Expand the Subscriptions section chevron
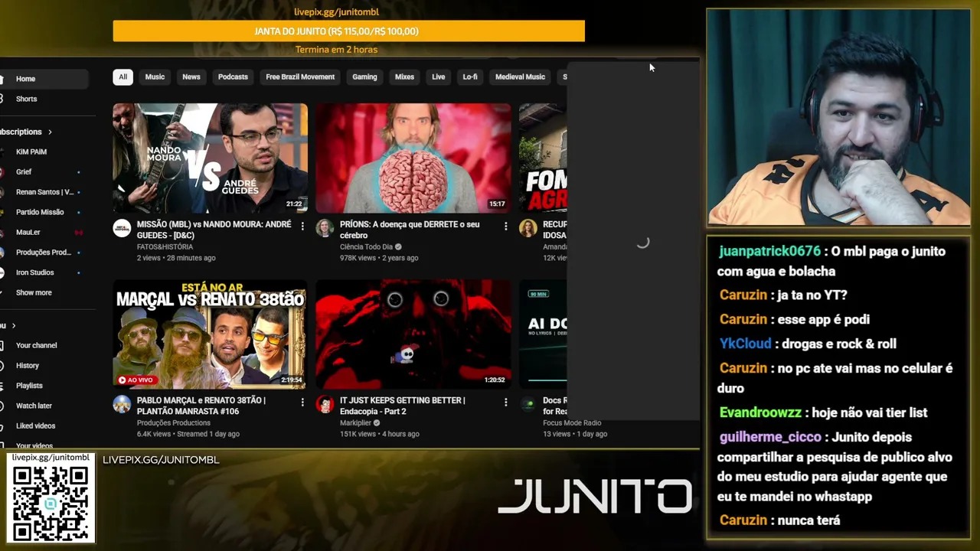Image resolution: width=980 pixels, height=551 pixels. tap(50, 132)
